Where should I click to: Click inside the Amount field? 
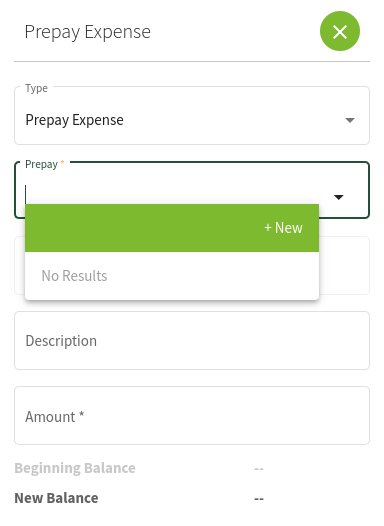(x=192, y=416)
